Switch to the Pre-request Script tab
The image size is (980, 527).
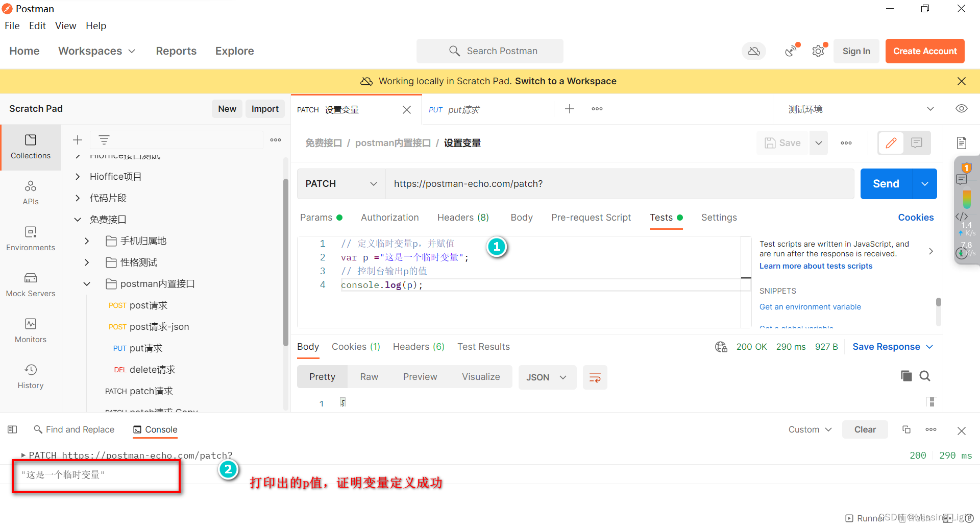[x=591, y=217]
